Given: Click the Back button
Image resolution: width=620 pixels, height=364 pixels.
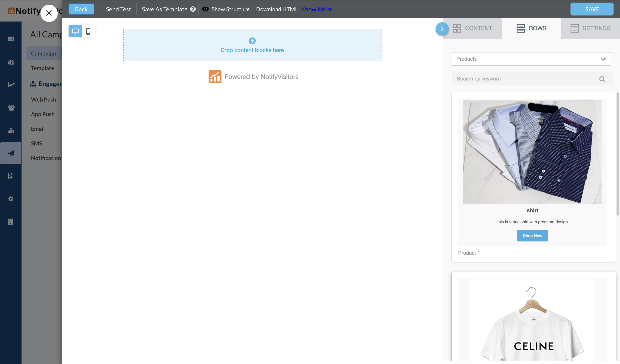Looking at the screenshot, I should [81, 9].
